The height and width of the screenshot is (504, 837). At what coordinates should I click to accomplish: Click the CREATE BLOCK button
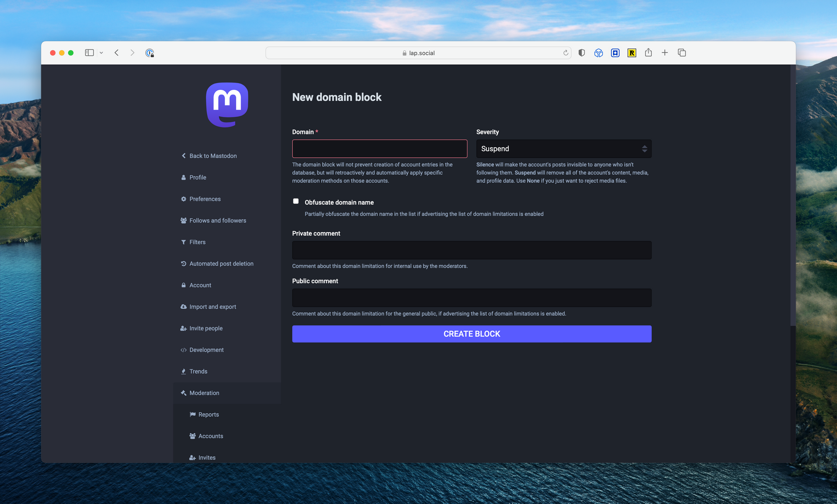pyautogui.click(x=472, y=334)
